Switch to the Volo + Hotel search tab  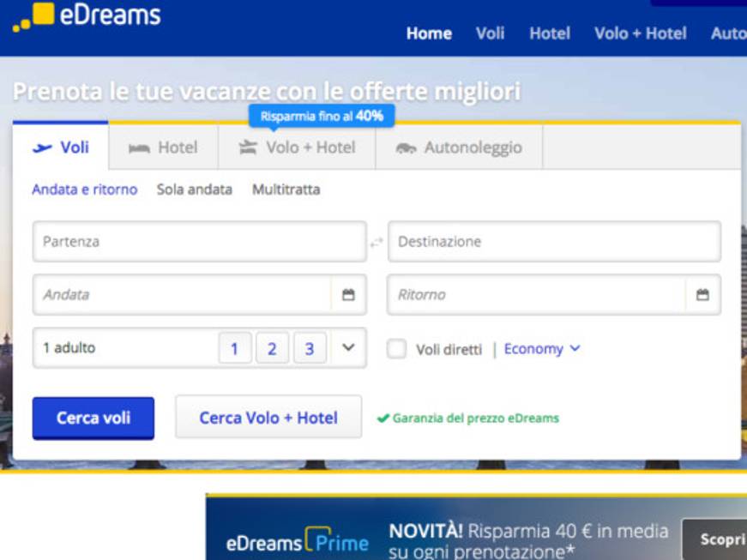coord(297,148)
